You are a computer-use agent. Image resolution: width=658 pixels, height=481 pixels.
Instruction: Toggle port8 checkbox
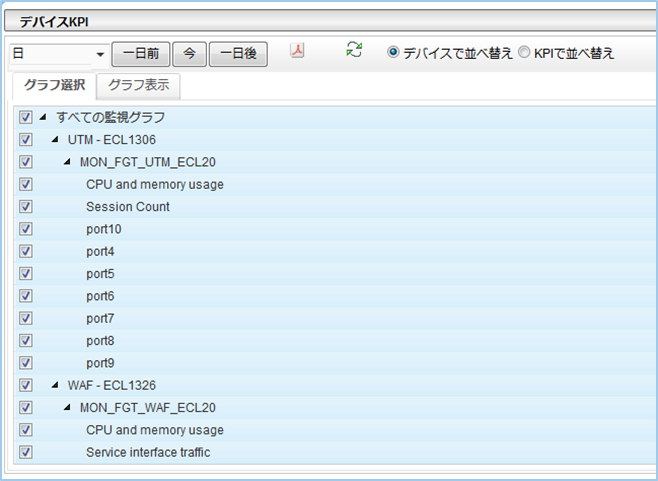pos(26,340)
